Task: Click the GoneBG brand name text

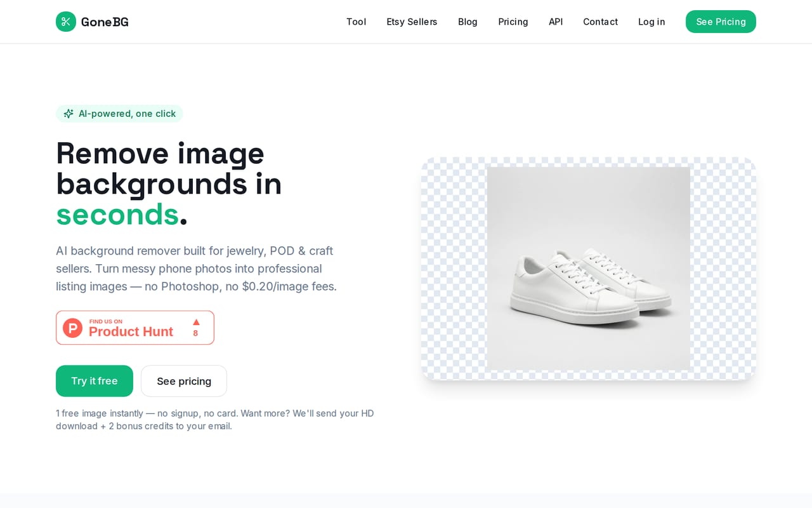Action: click(105, 22)
